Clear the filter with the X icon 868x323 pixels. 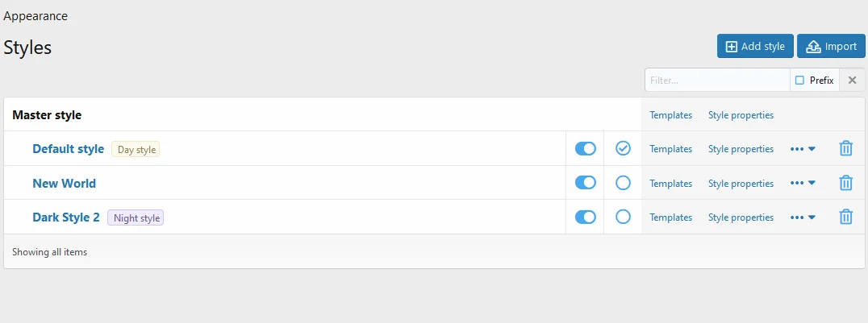pyautogui.click(x=852, y=81)
